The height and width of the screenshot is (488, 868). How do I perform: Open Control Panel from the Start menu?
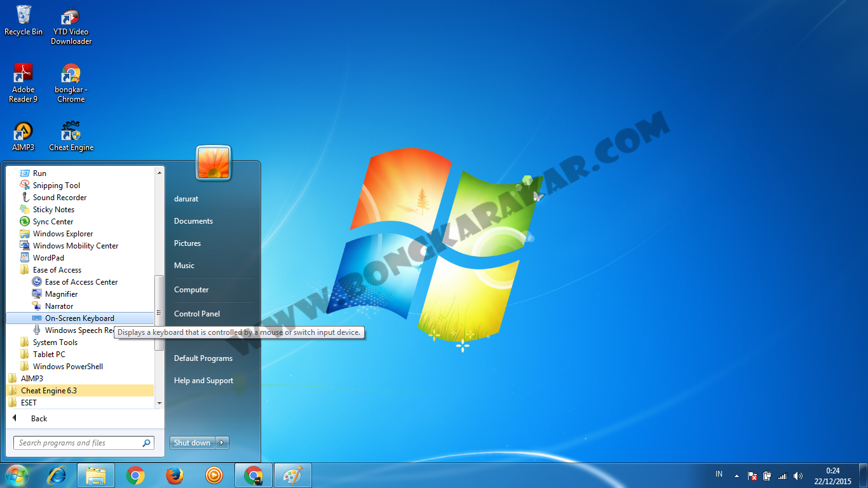tap(197, 314)
